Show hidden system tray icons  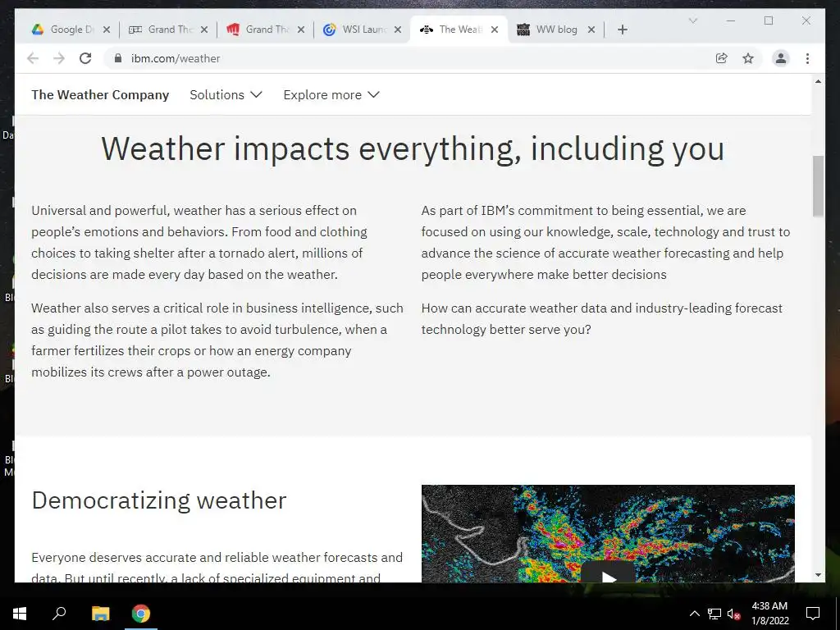point(694,614)
